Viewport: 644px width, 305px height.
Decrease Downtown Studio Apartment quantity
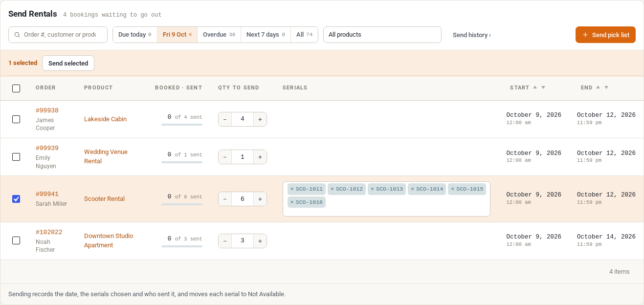pyautogui.click(x=225, y=241)
